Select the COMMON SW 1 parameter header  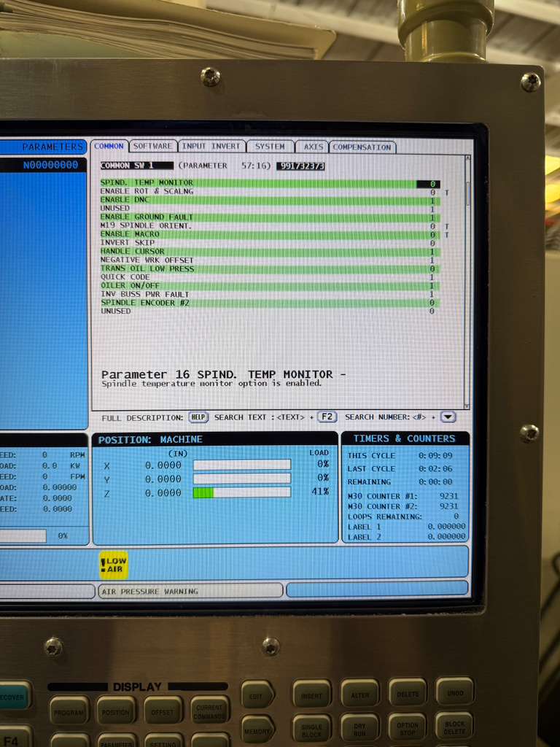click(x=136, y=166)
